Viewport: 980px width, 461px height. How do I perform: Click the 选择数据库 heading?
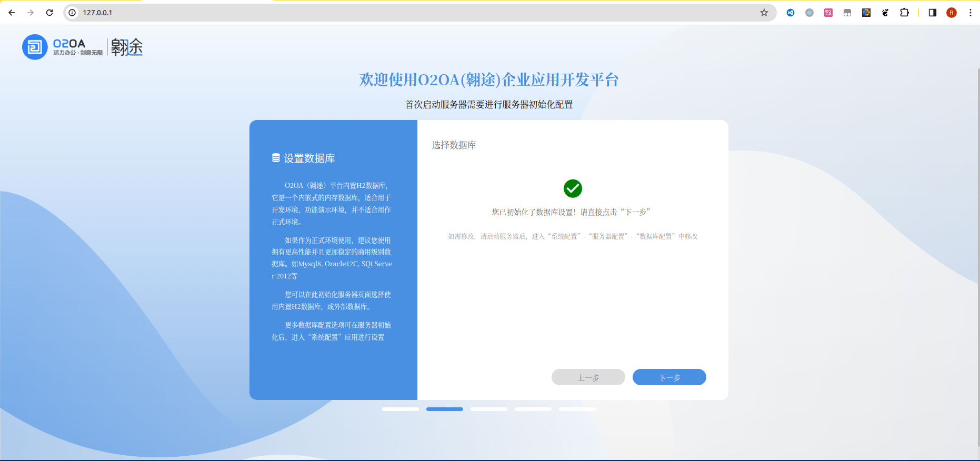pyautogui.click(x=454, y=145)
